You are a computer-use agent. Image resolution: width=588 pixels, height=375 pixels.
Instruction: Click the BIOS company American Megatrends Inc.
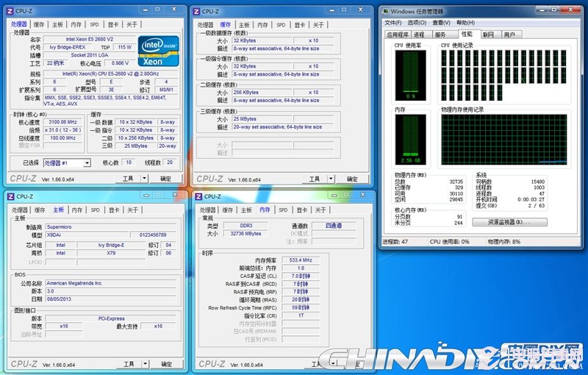point(111,283)
